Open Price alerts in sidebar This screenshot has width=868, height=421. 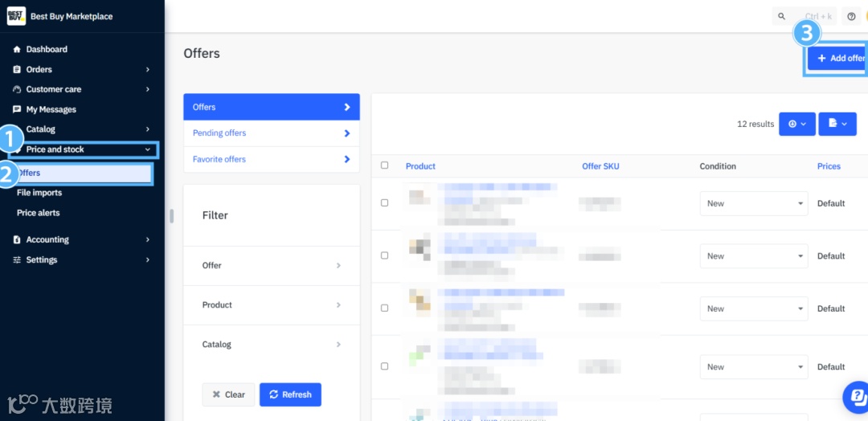pyautogui.click(x=39, y=212)
